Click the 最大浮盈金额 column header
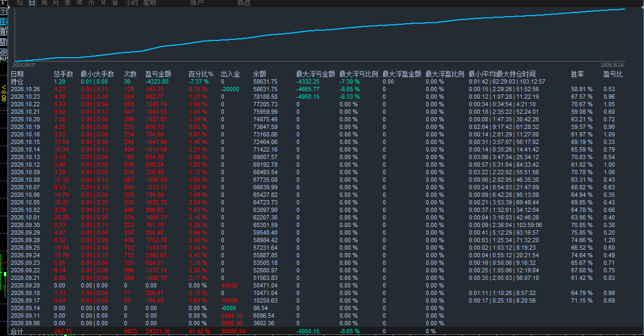This screenshot has width=644, height=336. click(x=401, y=74)
